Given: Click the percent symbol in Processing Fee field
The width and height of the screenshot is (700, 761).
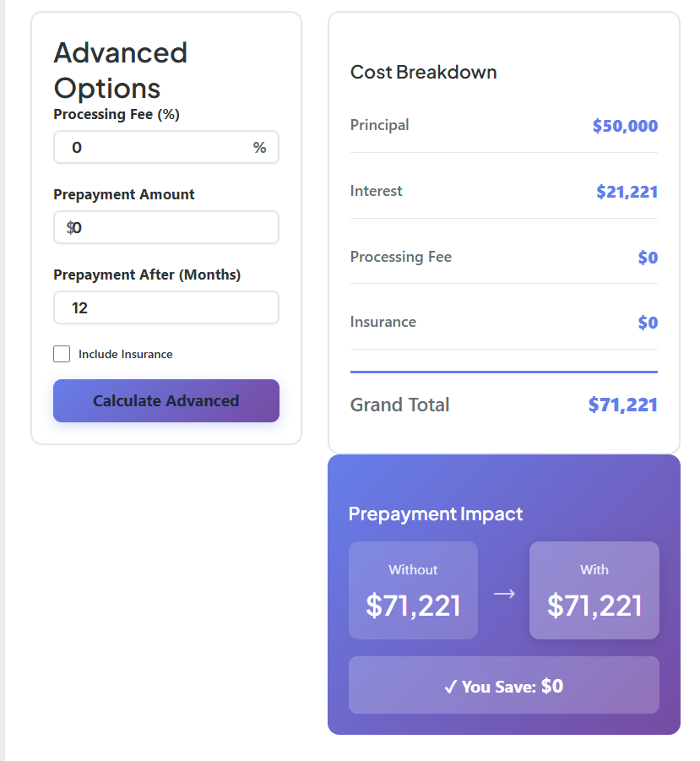Looking at the screenshot, I should pos(259,148).
